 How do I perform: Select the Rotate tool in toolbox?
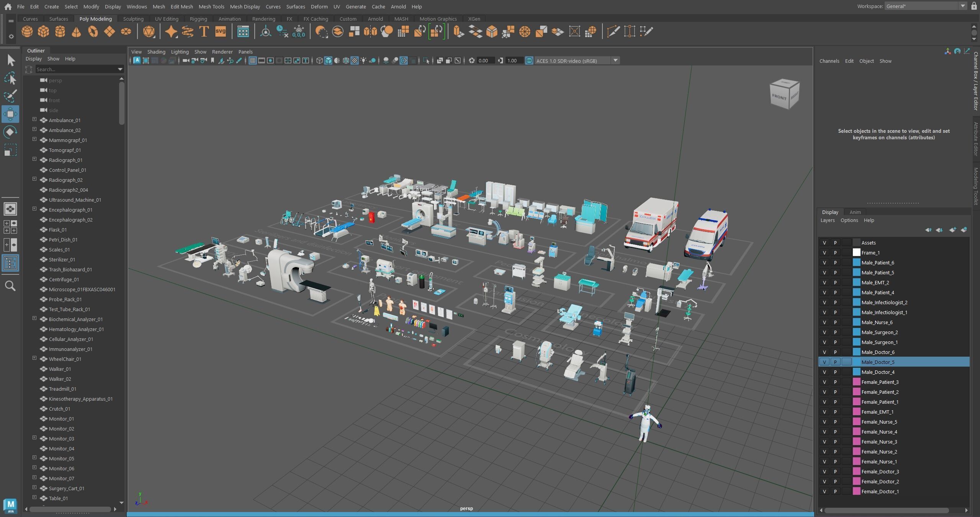click(10, 132)
